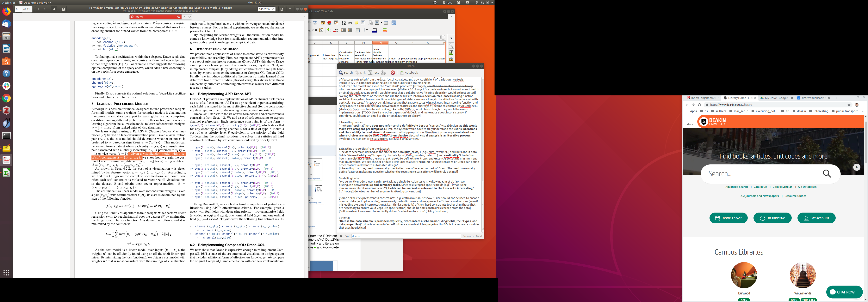Open the Google Scholar link

point(782,187)
